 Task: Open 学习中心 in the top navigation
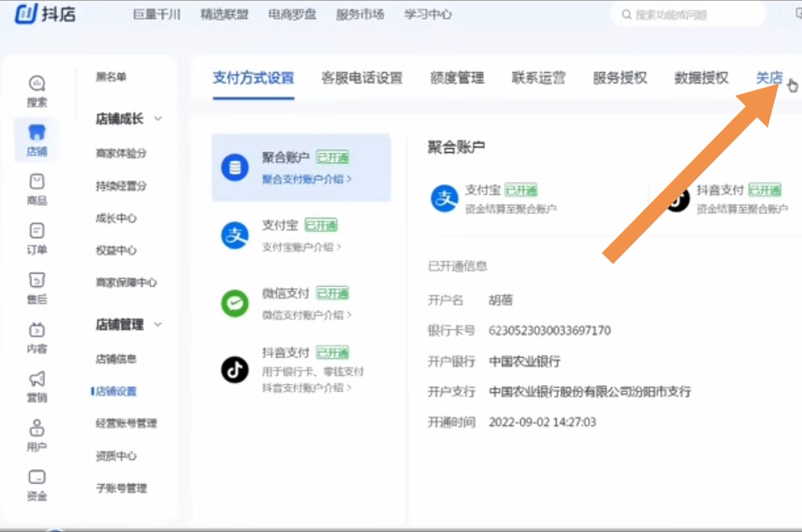(427, 14)
